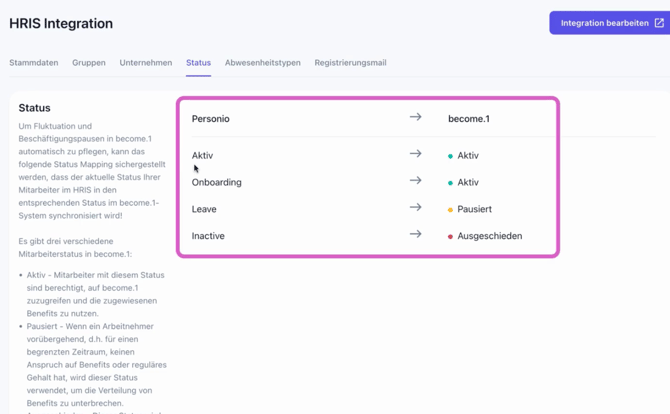Image resolution: width=670 pixels, height=414 pixels.
Task: Select the Onboarding status row label
Action: (x=217, y=182)
